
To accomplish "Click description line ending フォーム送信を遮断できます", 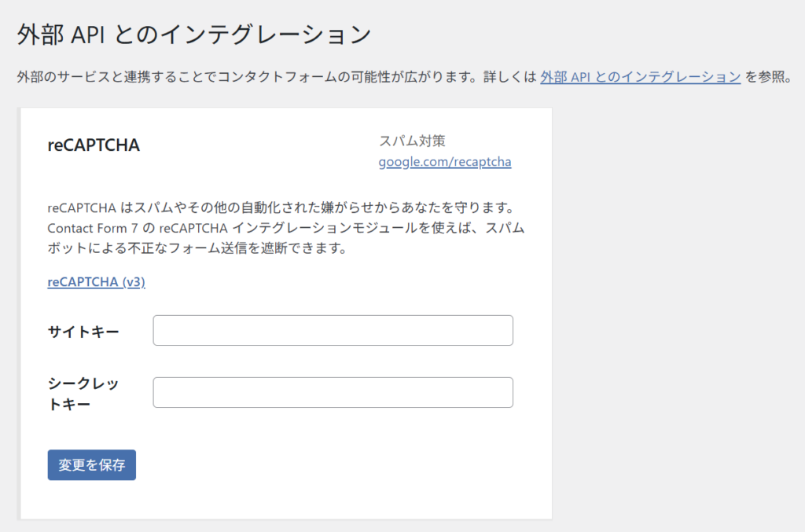I will 197,249.
